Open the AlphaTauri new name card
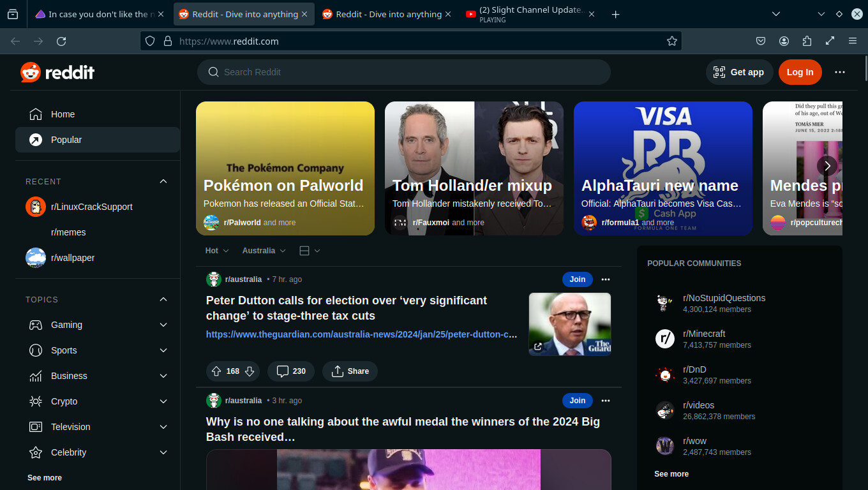 [663, 168]
